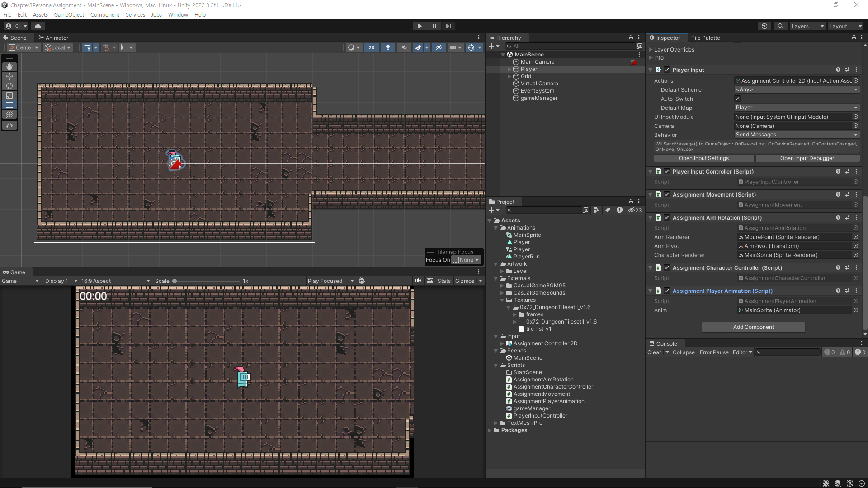Open the Gizmos globe dropdown in Scene

coord(480,47)
